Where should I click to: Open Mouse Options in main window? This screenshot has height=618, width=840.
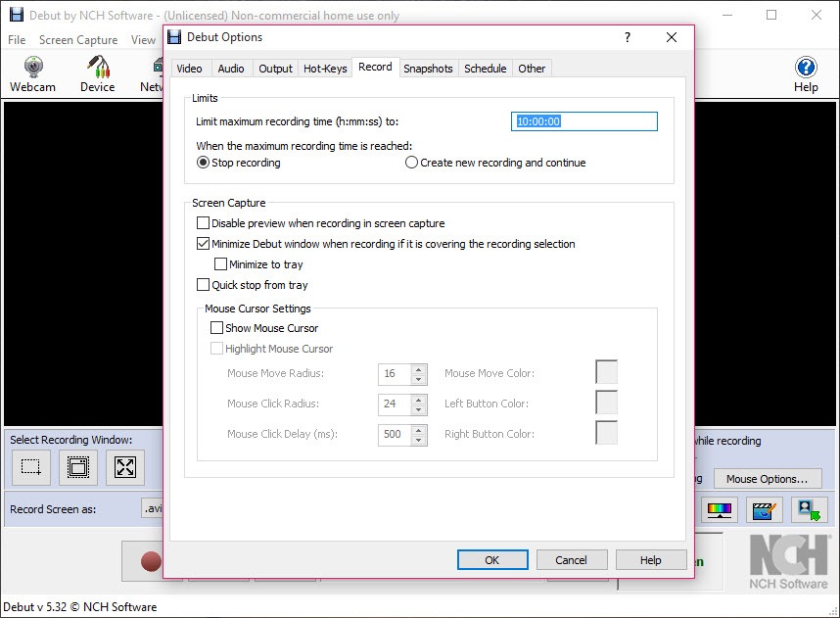tap(768, 479)
